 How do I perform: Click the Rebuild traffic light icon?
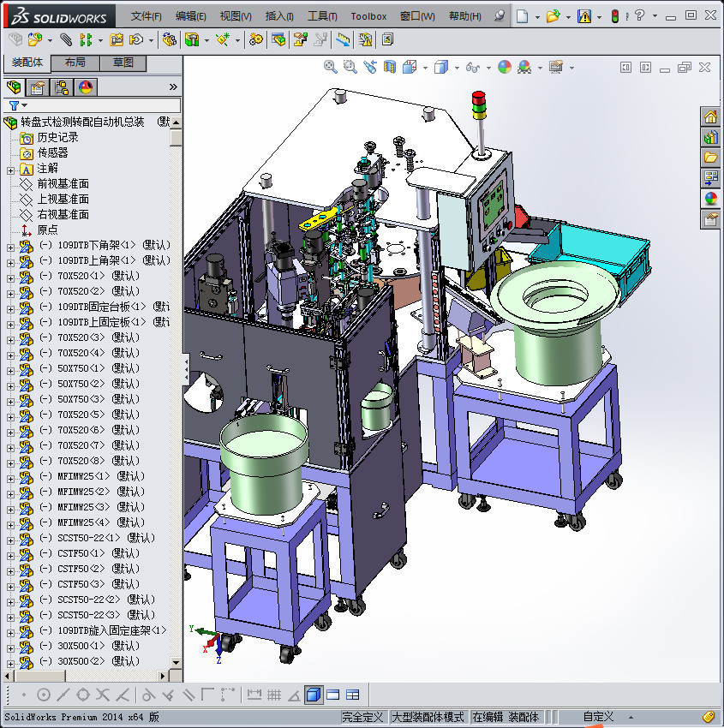tap(614, 16)
